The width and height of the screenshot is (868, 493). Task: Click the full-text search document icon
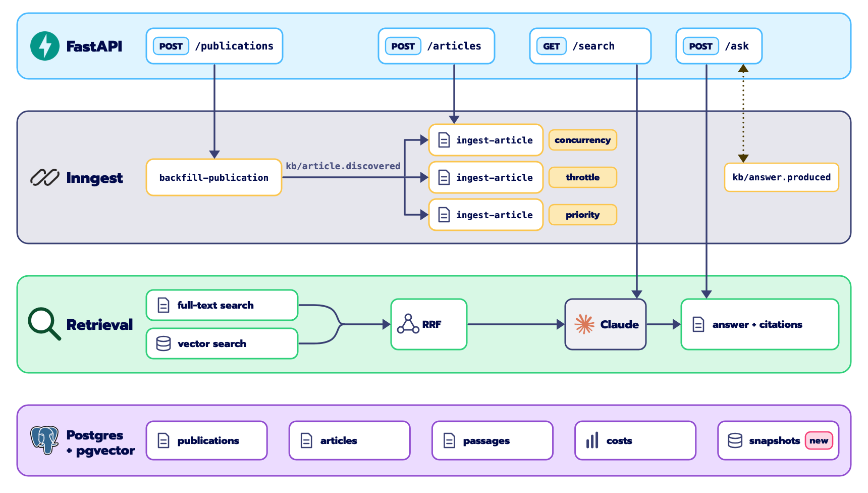point(164,305)
